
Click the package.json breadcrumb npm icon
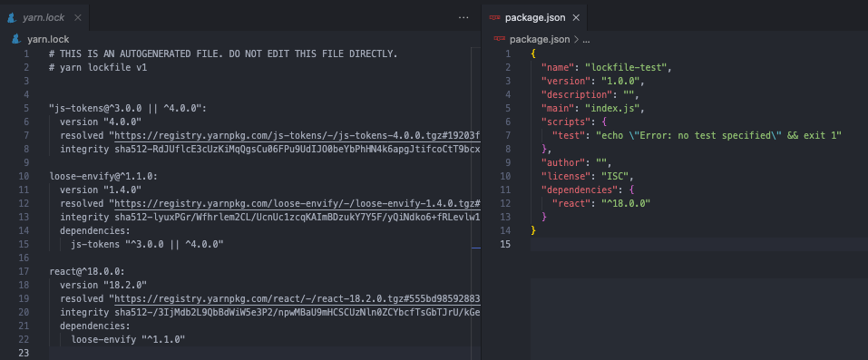500,39
